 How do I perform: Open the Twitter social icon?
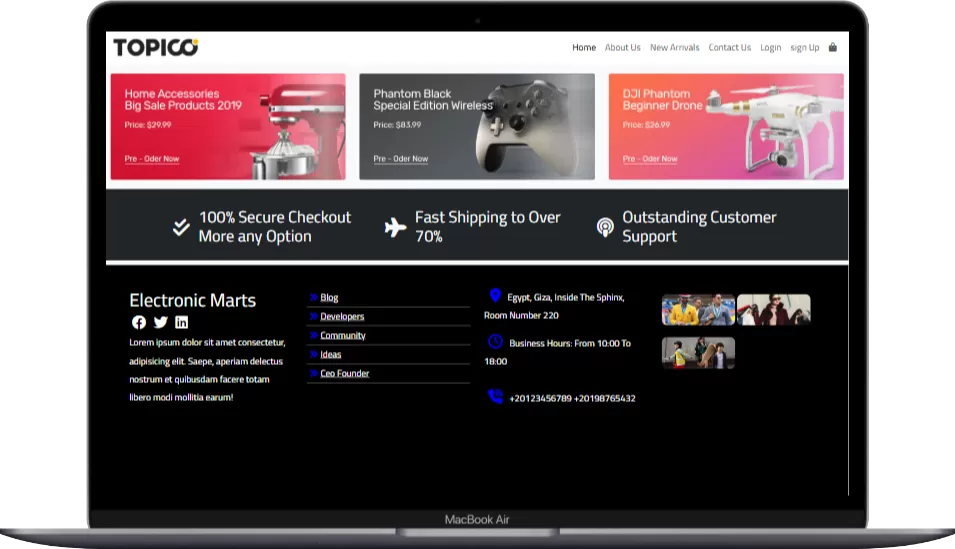[160, 322]
